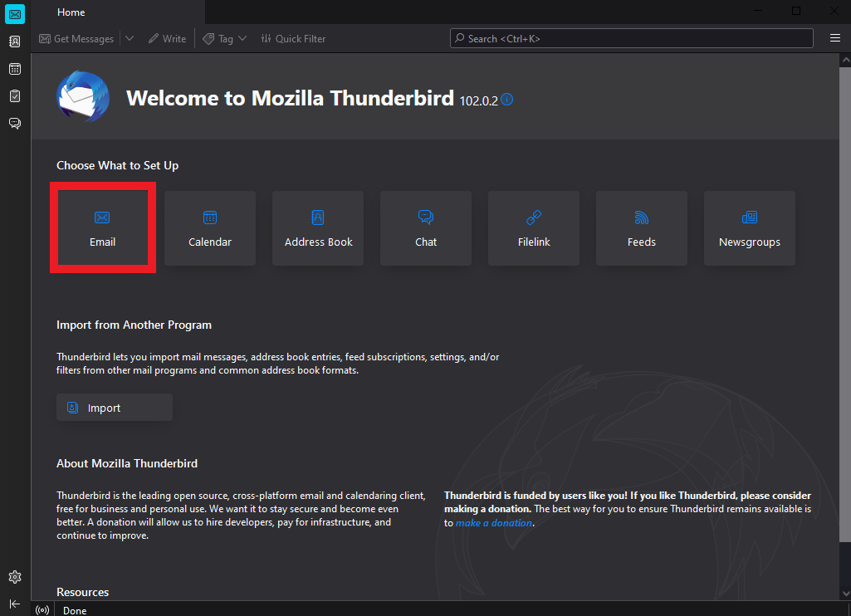This screenshot has height=616, width=851.
Task: Follow the make a donation link
Action: coord(493,523)
